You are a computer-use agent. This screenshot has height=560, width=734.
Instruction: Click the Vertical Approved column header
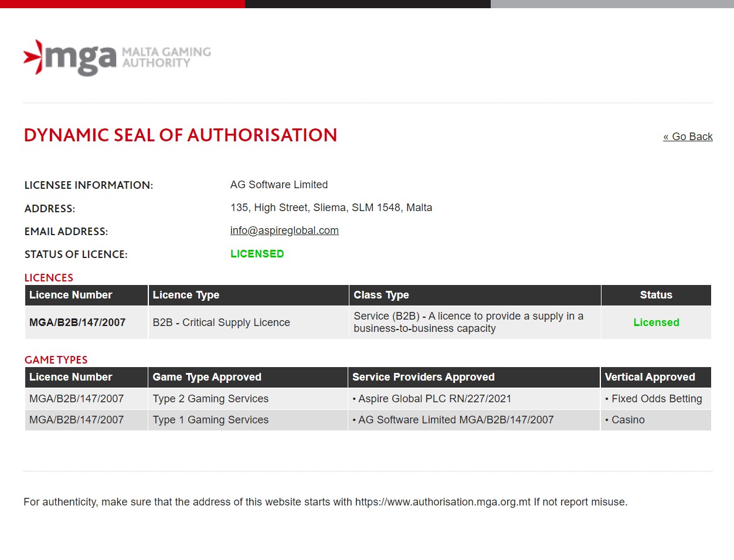[656, 377]
